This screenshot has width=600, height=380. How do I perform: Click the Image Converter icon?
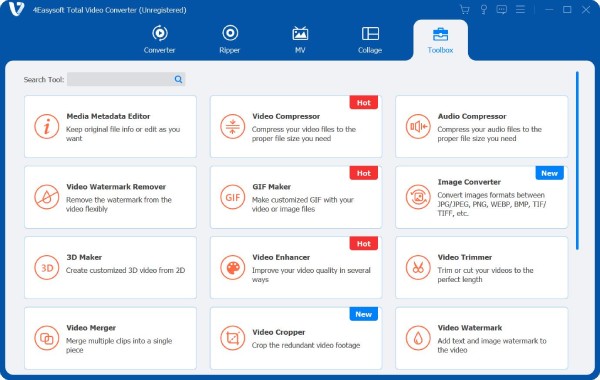point(418,197)
